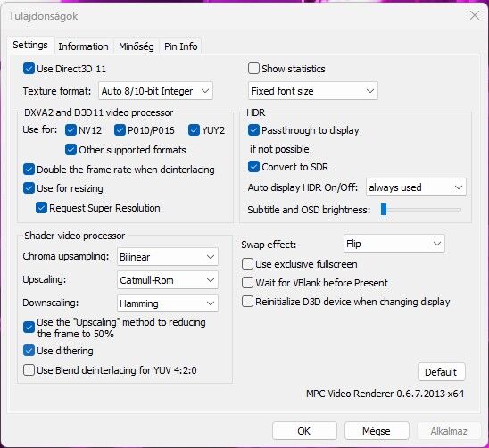Uncheck Convert to SDR option
The width and height of the screenshot is (489, 448).
pos(253,167)
